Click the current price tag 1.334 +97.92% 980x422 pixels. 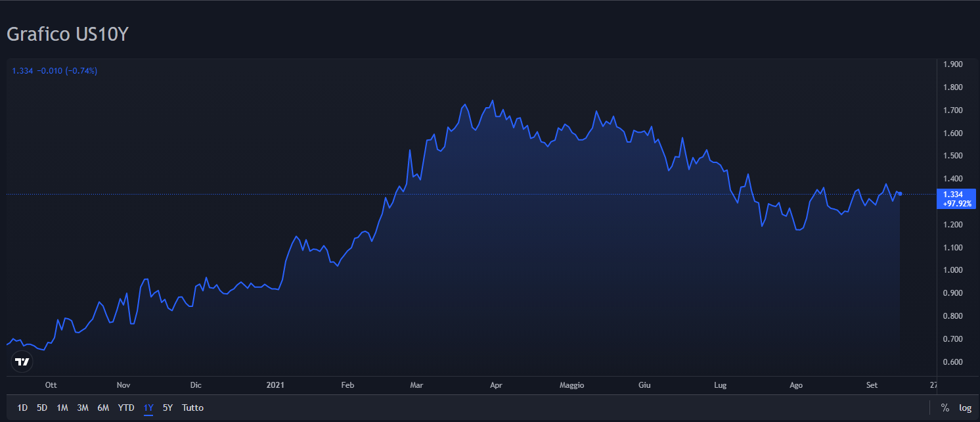[x=957, y=199]
